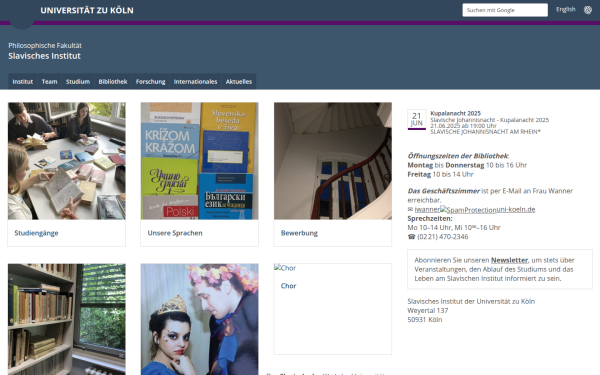Click the broken Chor image placeholder
The image size is (600, 375).
tap(285, 268)
